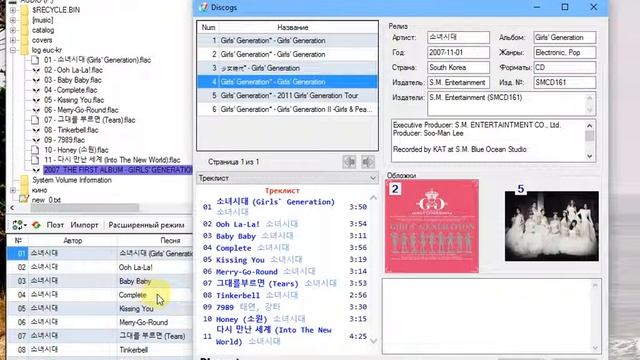This screenshot has width=640, height=360.
Task: Select track 08 Tinkerbell in the Discogs tracklist
Action: (285, 295)
